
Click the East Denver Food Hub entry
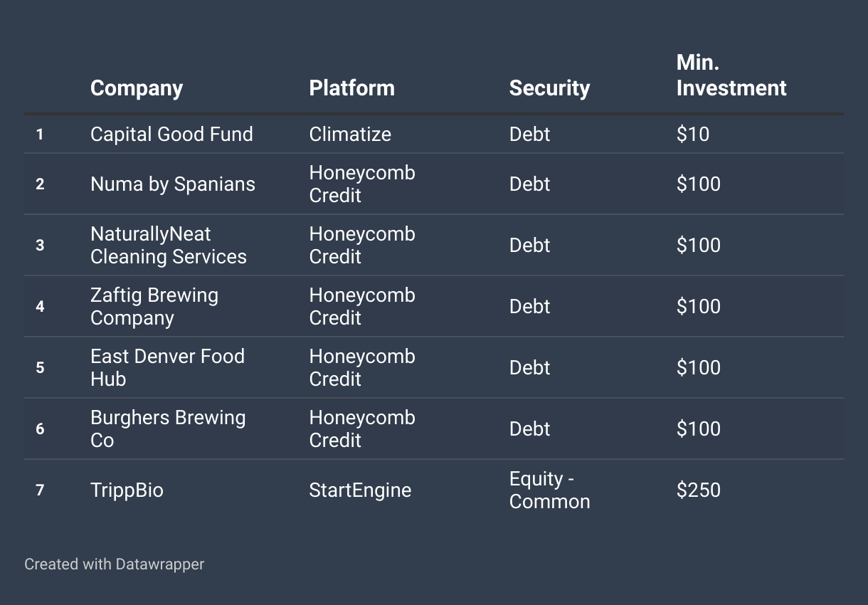tap(167, 368)
